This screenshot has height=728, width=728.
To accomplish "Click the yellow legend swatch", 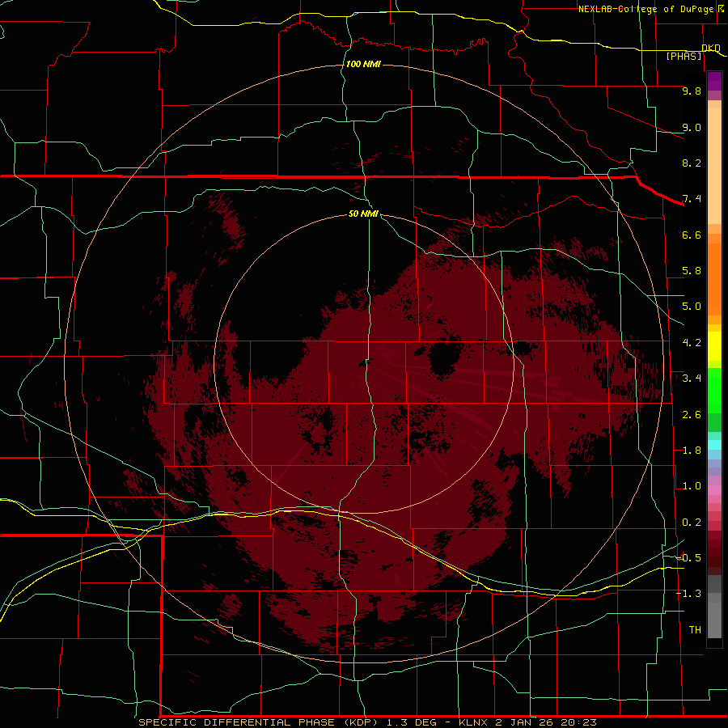I will (714, 346).
